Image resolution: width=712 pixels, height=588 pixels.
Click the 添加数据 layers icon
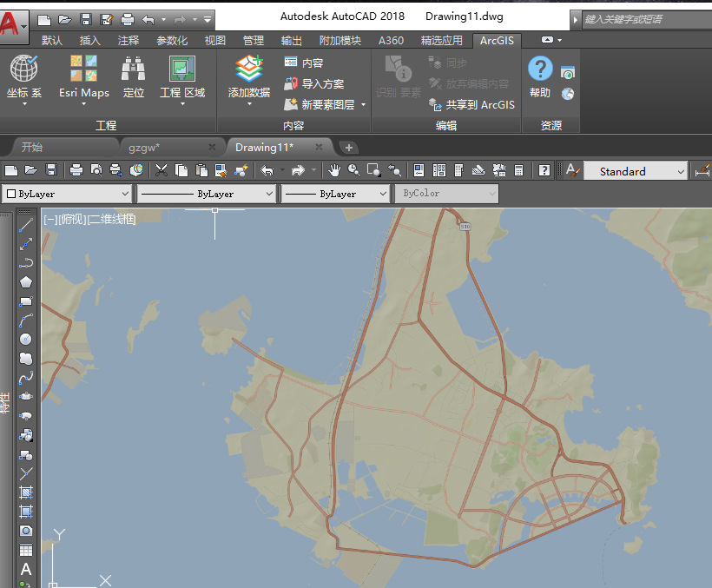click(x=248, y=69)
